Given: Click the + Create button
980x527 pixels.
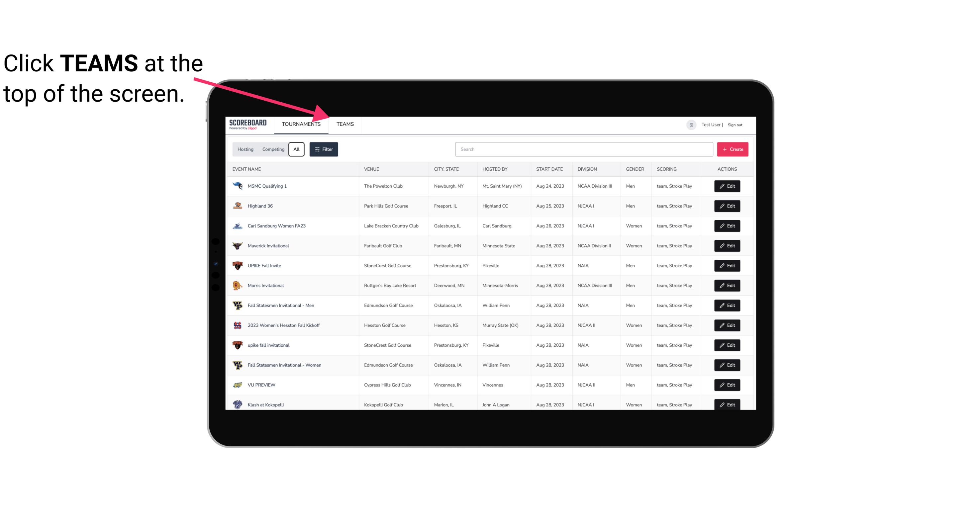Looking at the screenshot, I should (732, 149).
